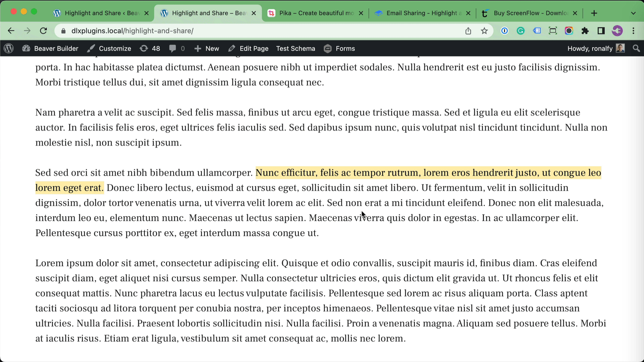View the 48 pending updates
This screenshot has height=362, width=644.
click(x=150, y=49)
